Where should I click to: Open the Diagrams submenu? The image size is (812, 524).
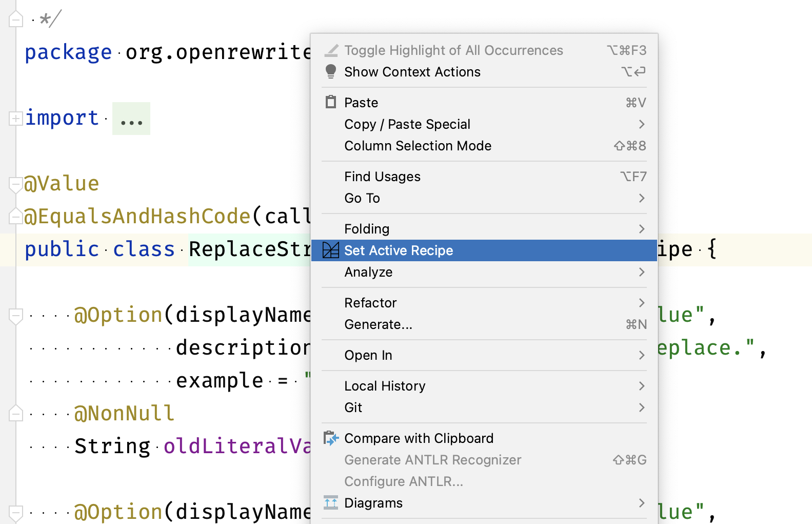point(484,503)
